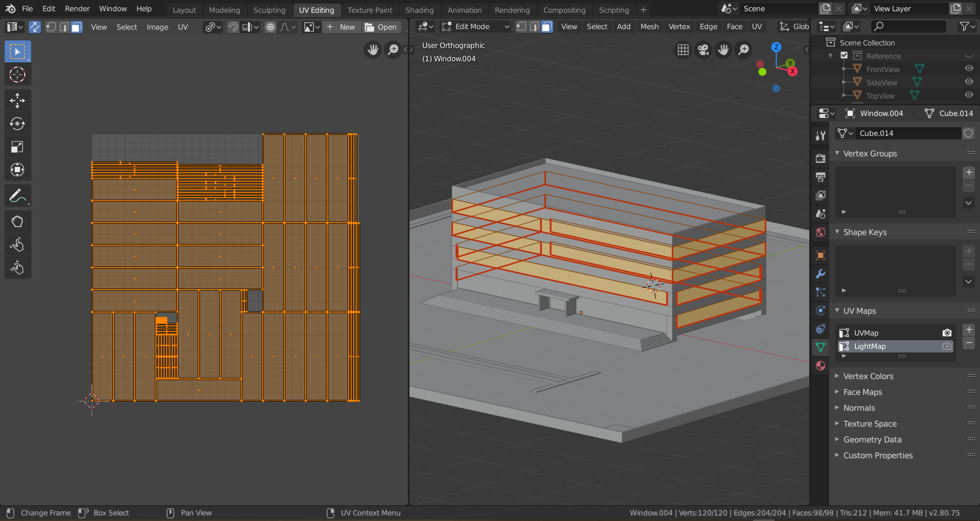
Task: Switch to the Shading workspace tab
Action: click(420, 10)
